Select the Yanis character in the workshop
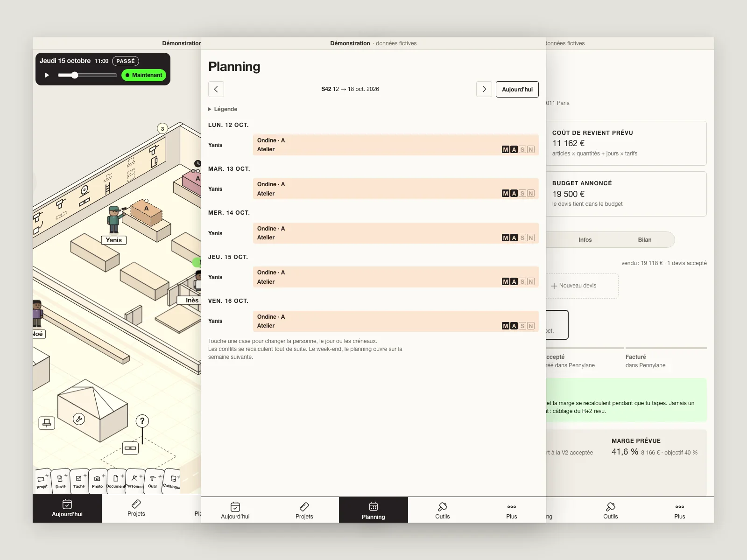Screen dimensions: 747x560 tap(113, 219)
